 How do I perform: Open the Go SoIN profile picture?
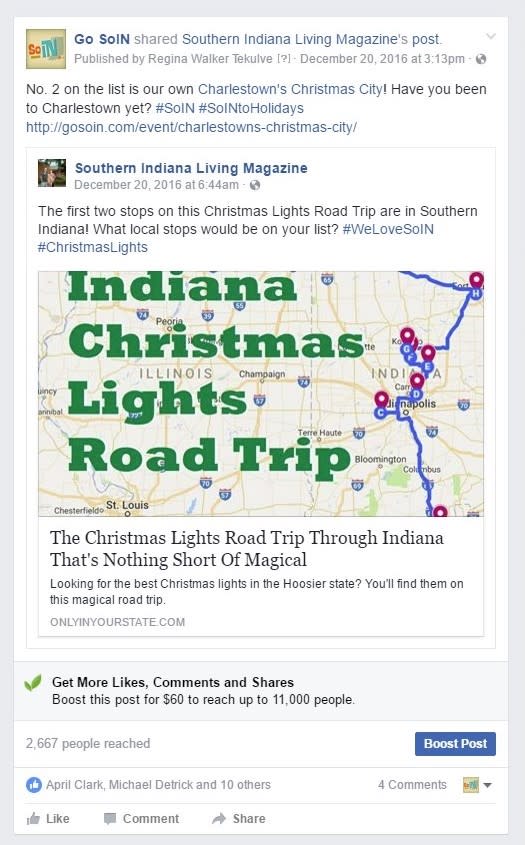pos(46,49)
